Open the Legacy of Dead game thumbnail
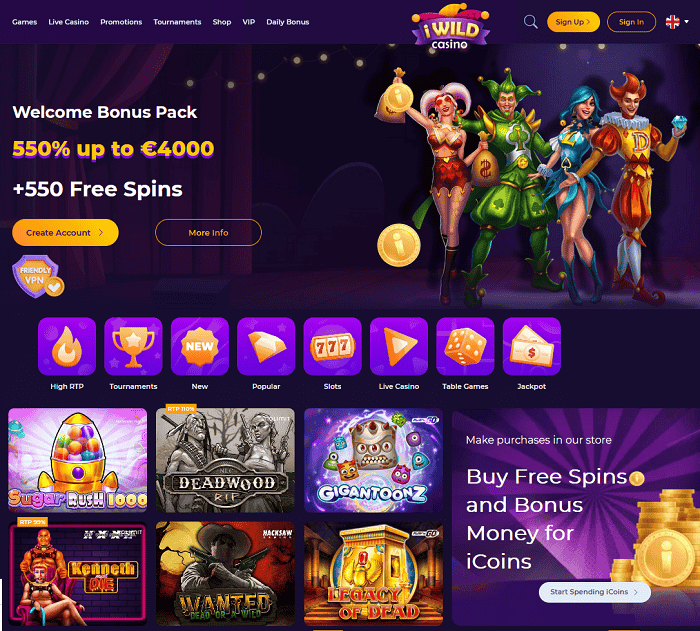This screenshot has height=631, width=700. [x=373, y=574]
